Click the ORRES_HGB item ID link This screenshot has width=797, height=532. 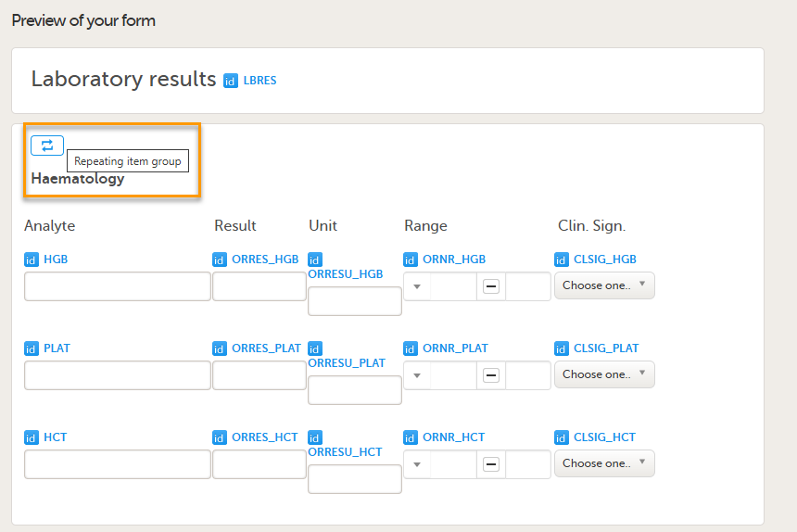(x=265, y=260)
